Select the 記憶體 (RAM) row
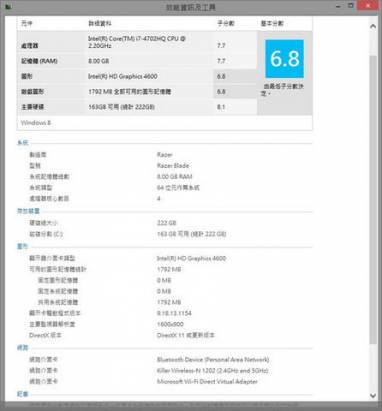Screen dimensions: 382x411 click(137, 61)
